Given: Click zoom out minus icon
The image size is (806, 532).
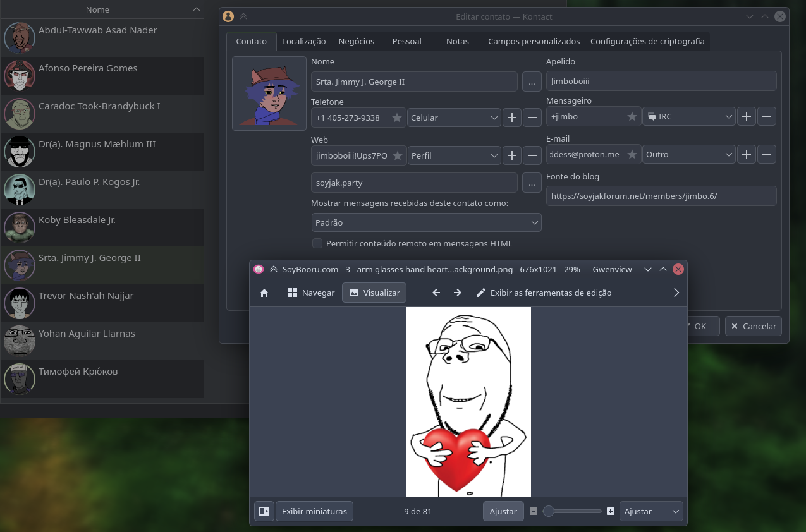Looking at the screenshot, I should click(534, 511).
